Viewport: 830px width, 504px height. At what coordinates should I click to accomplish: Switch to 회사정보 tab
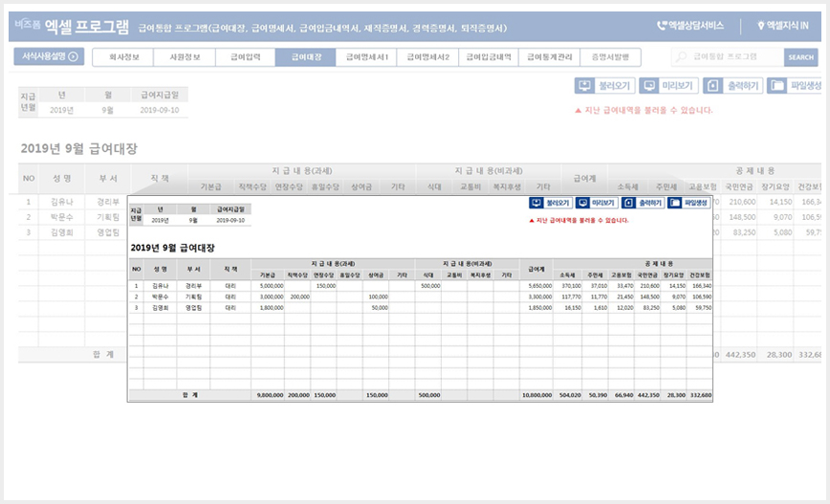pyautogui.click(x=123, y=57)
